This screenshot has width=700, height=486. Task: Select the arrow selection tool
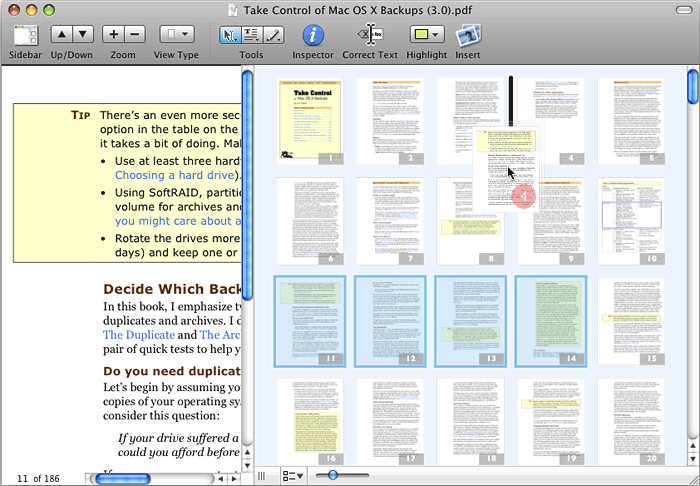[x=230, y=35]
